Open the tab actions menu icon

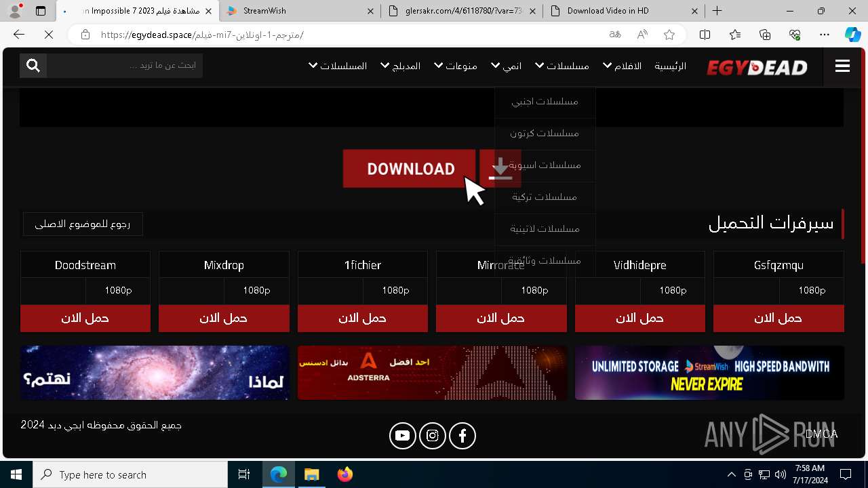click(41, 11)
